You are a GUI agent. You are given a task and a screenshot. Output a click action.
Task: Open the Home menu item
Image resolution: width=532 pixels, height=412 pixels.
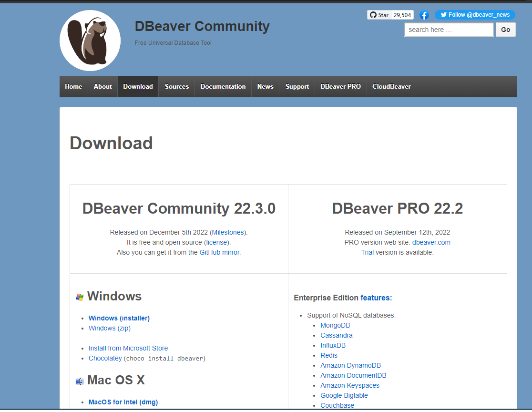(73, 87)
